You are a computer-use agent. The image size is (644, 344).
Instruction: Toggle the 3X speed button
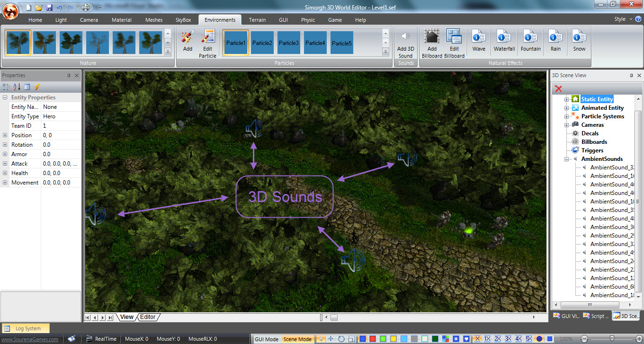point(508,339)
